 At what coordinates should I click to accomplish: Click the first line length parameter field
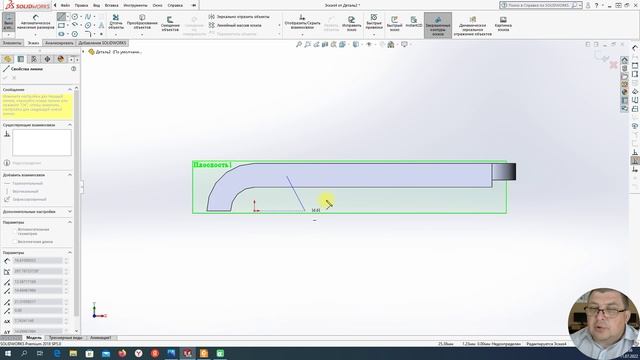[38, 260]
